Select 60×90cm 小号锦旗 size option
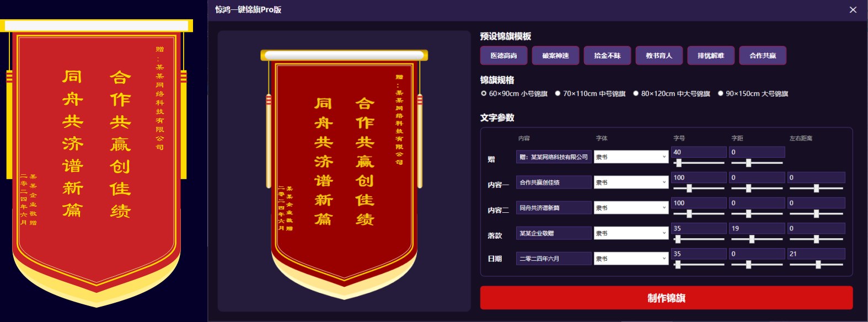Screen dimensions: 868x322 pos(484,94)
